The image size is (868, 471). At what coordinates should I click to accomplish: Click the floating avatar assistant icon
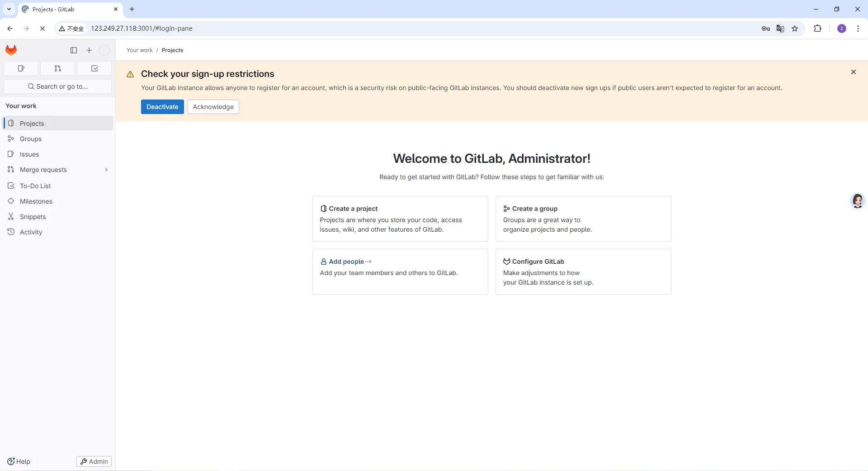[x=858, y=200]
